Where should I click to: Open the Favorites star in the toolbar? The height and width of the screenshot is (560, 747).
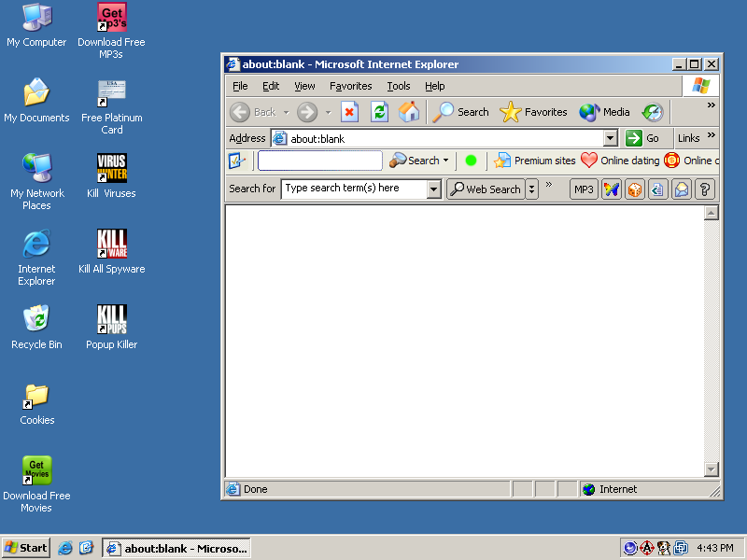tap(533, 112)
